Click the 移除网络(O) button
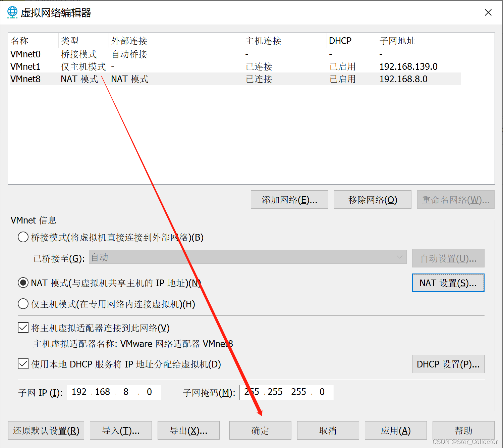503x448 pixels. [x=373, y=200]
